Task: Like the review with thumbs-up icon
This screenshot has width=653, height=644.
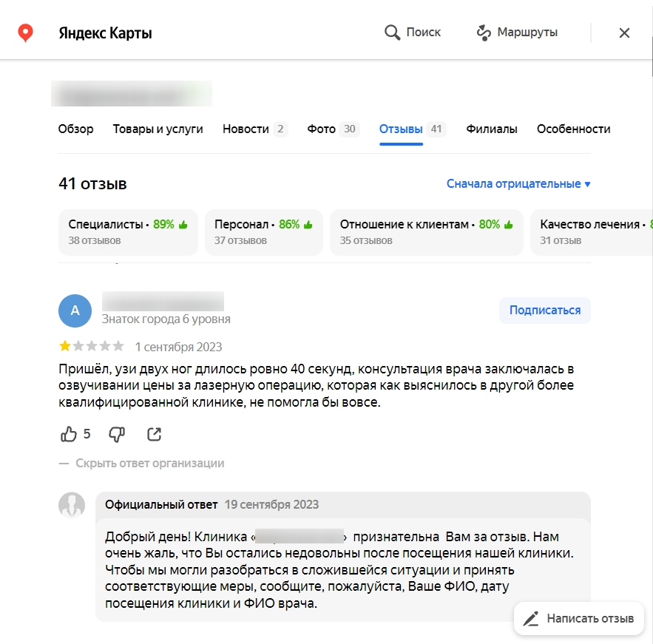Action: point(69,434)
